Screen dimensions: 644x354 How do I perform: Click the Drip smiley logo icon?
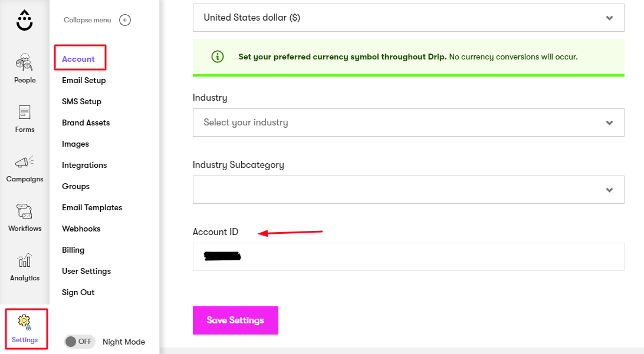coord(24,20)
